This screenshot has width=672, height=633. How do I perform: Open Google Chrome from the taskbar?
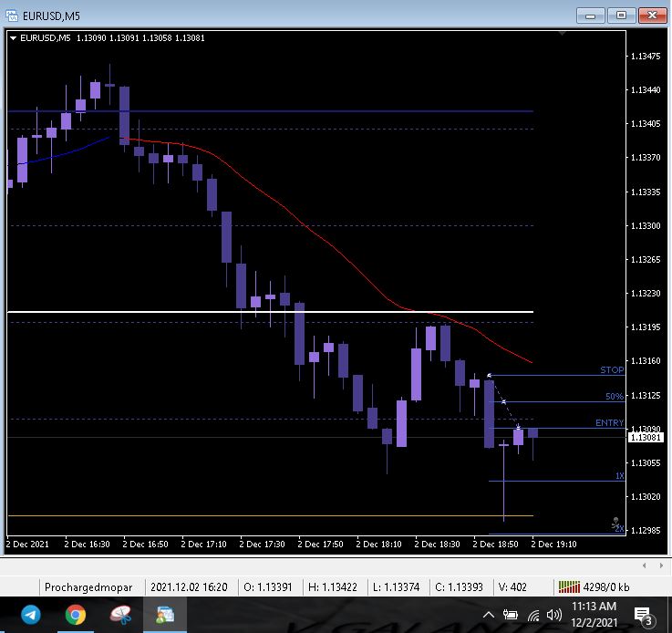76,615
